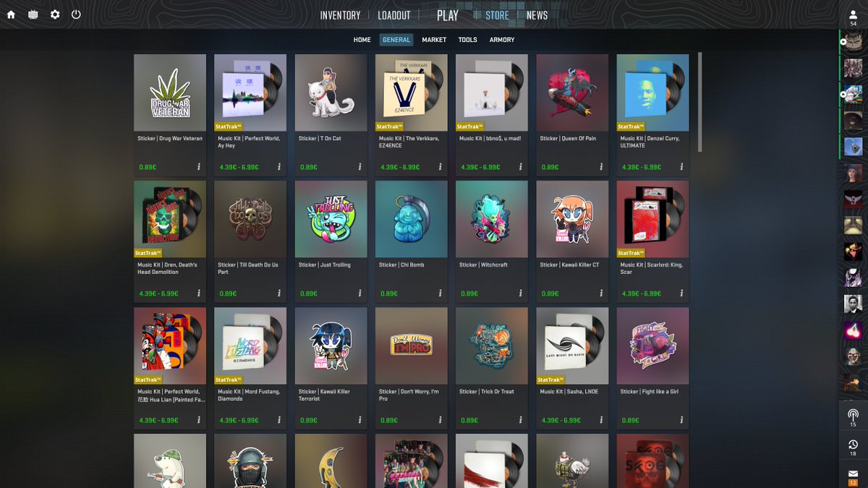
Task: Click the 0.89€ price on Fight like a Girl
Action: click(x=630, y=421)
